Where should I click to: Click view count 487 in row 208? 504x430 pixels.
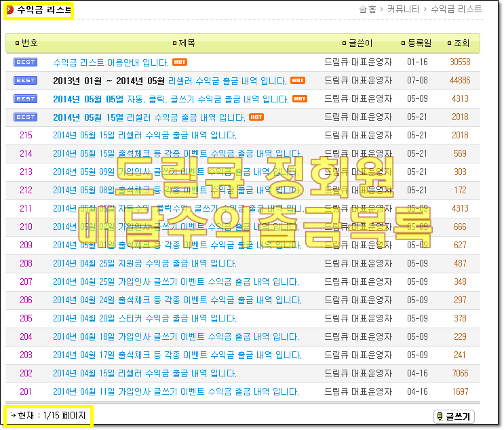pyautogui.click(x=460, y=264)
